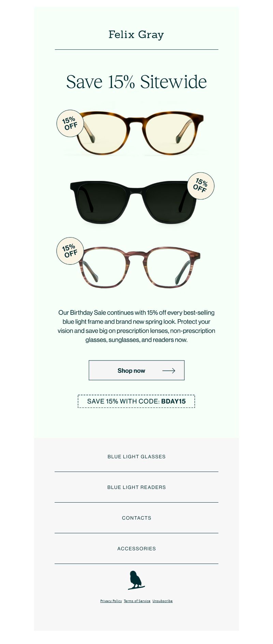Click the owl icon in footer

coord(136,580)
